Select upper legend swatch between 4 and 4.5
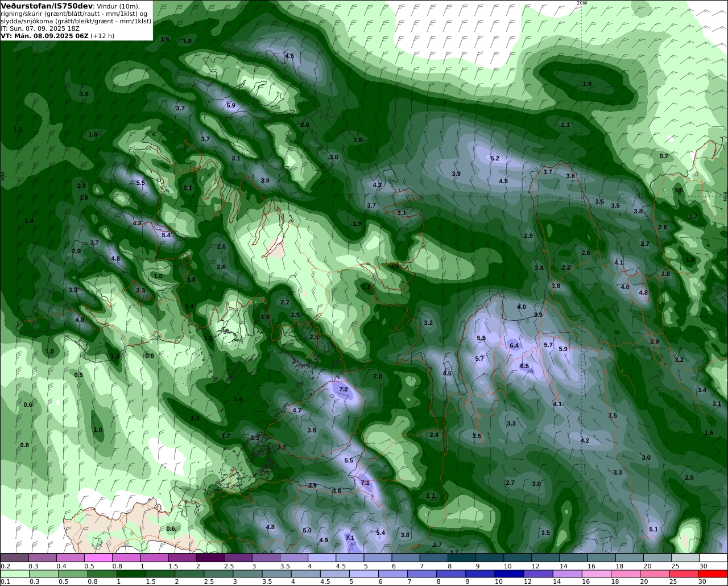Screen dimensions: 728x586 [x=322, y=558]
